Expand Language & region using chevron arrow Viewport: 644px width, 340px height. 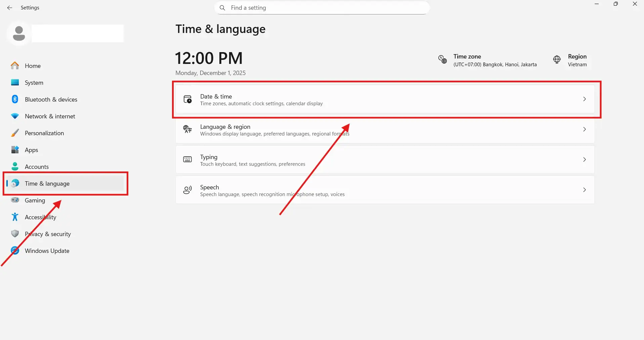point(584,129)
